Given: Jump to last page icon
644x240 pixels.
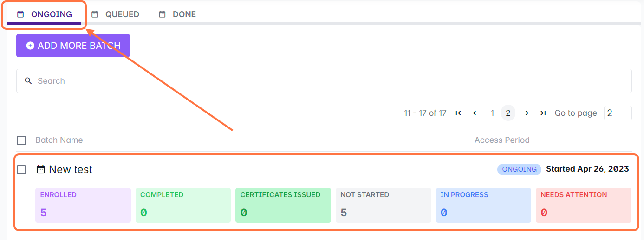Looking at the screenshot, I should tap(543, 113).
